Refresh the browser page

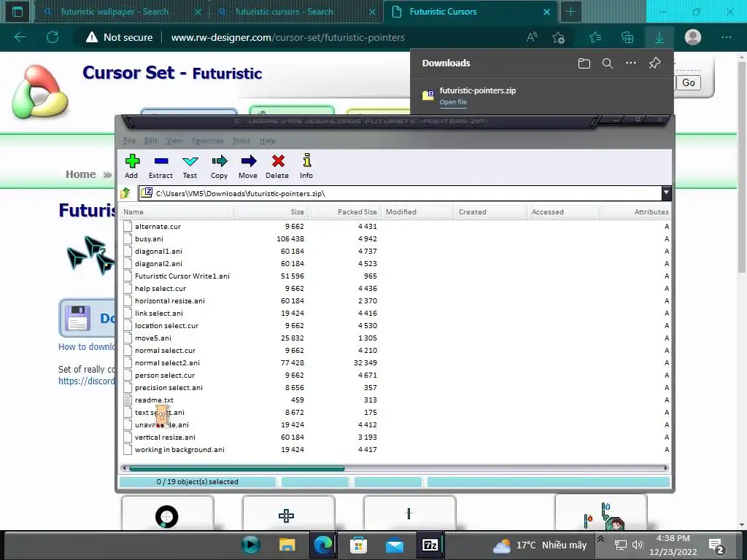(53, 37)
